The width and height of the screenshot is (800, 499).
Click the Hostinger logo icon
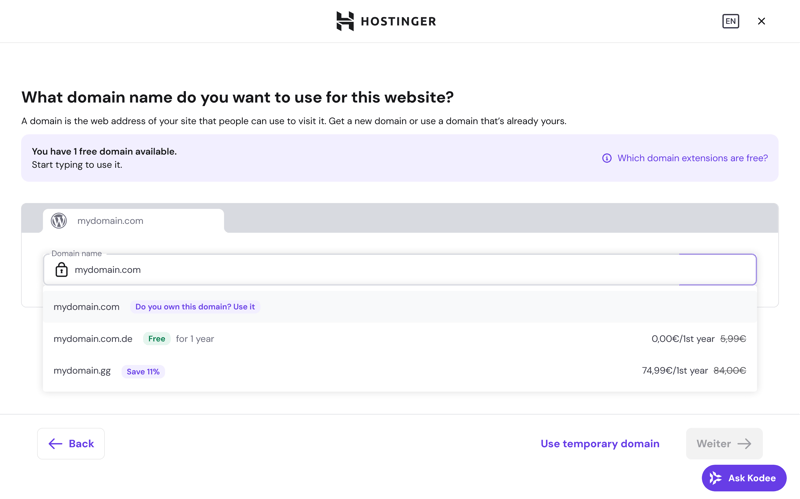pyautogui.click(x=345, y=21)
